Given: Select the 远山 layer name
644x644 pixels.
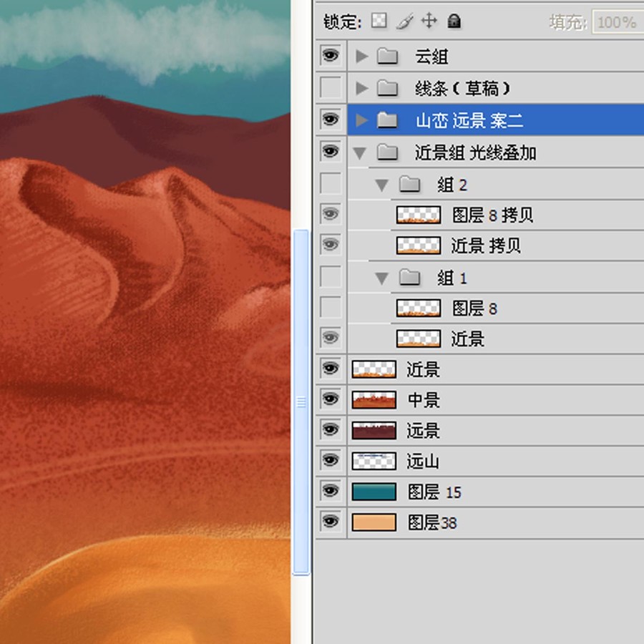Looking at the screenshot, I should point(423,462).
